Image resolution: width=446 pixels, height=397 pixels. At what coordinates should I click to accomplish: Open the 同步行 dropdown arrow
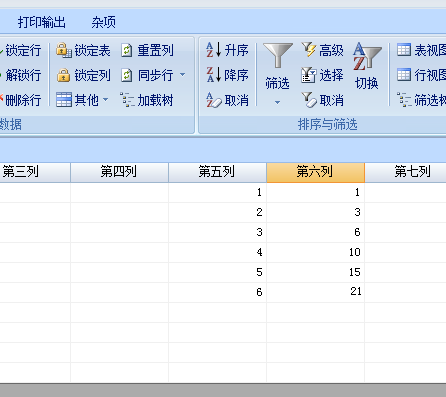(182, 75)
